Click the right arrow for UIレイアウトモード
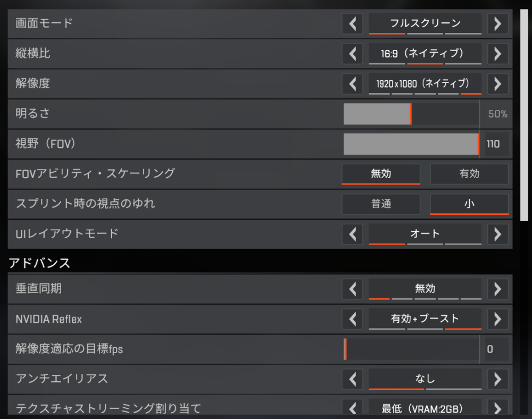This screenshot has height=419, width=532. pyautogui.click(x=498, y=234)
